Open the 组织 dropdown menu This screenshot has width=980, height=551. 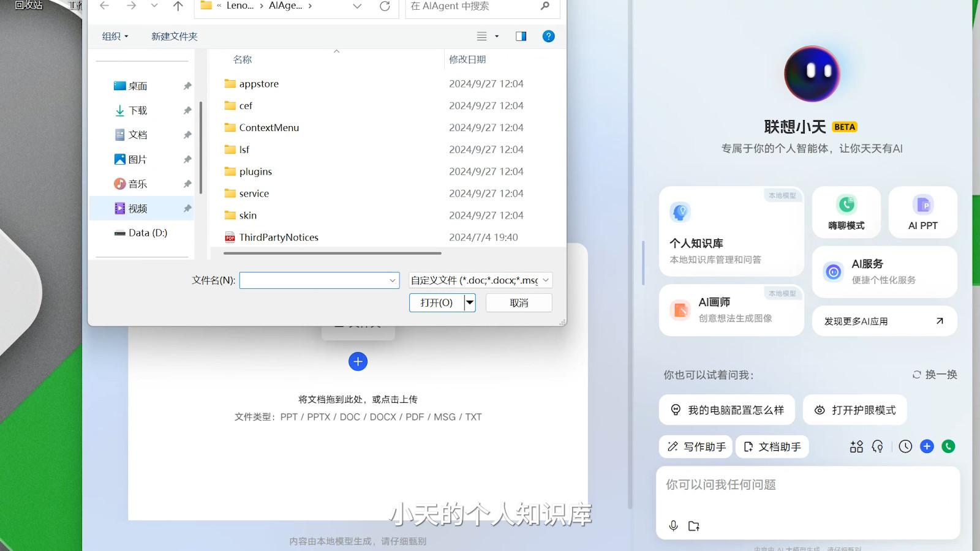pyautogui.click(x=115, y=36)
